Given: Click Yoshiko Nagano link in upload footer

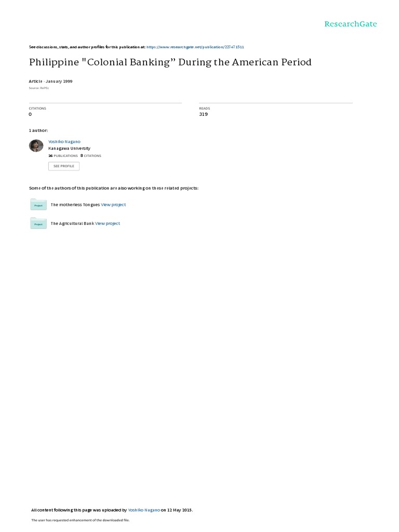Looking at the screenshot, I should (x=144, y=510).
